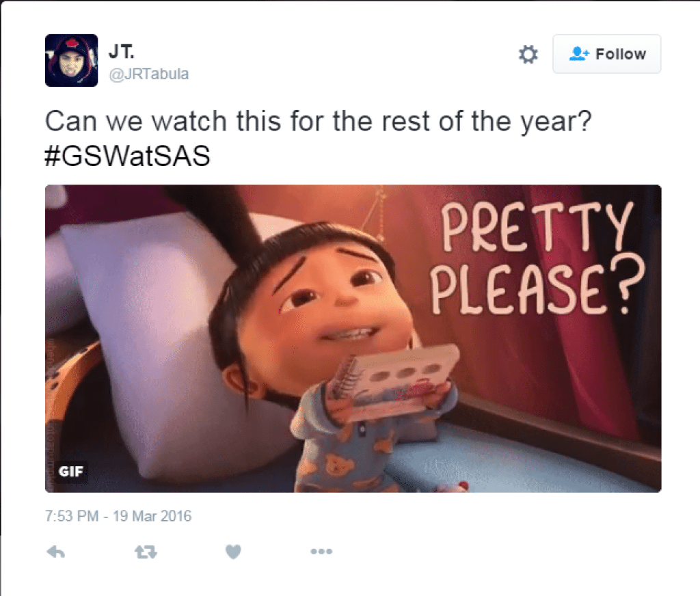Like the tweet with the heart icon

[233, 552]
